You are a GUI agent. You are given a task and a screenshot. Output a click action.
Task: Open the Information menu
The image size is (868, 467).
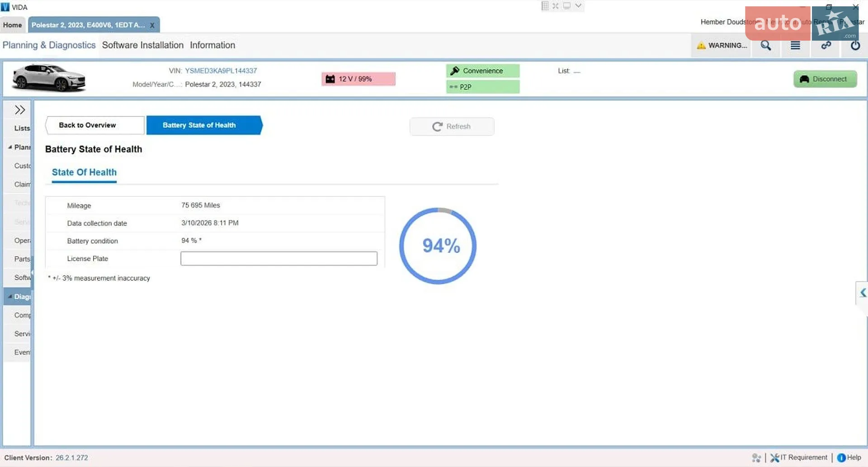tap(212, 45)
